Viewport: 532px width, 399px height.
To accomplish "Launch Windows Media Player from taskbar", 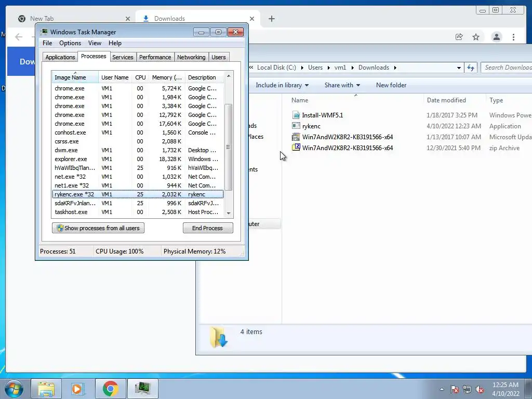I will click(x=78, y=389).
